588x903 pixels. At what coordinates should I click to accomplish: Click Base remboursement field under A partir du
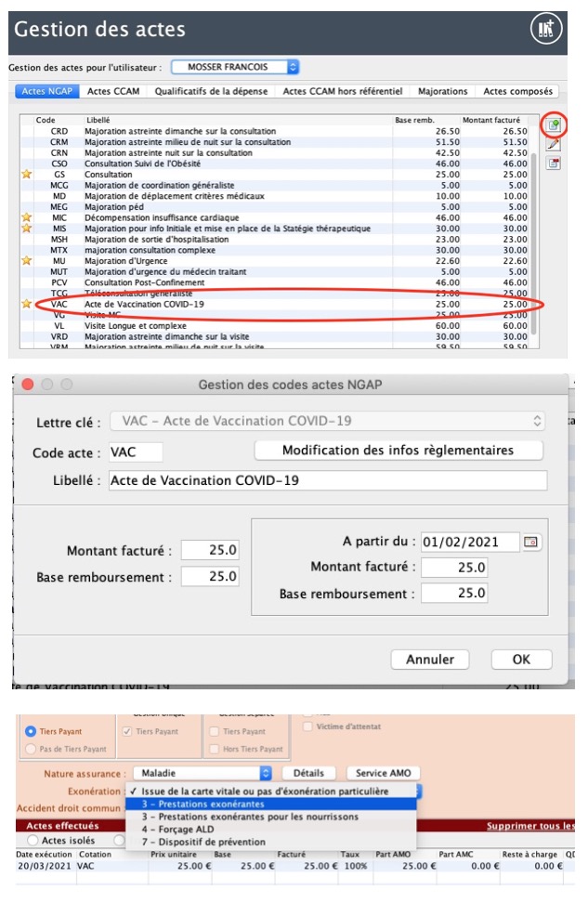click(x=454, y=593)
